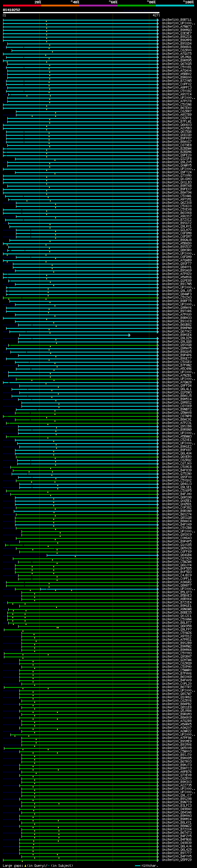Viewport: 197px width, 868px height.
Task: Click the red ~20% legend color segment
Action: tap(22, 6)
